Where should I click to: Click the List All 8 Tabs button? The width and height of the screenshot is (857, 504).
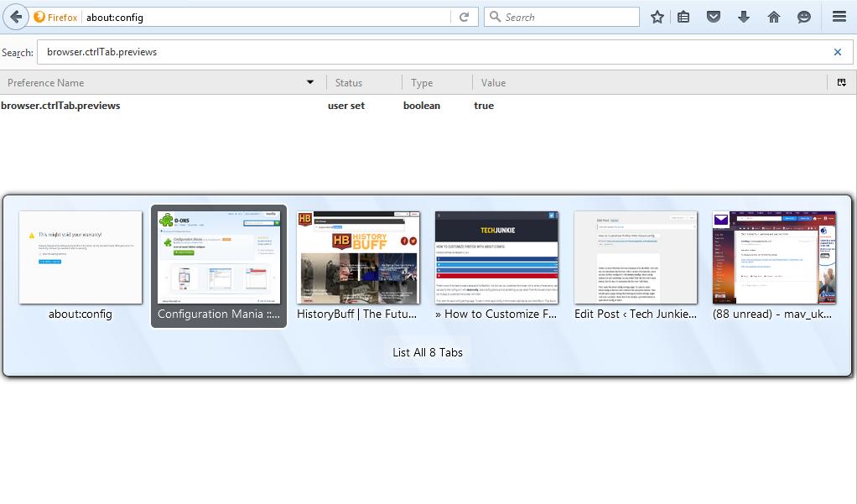click(427, 352)
